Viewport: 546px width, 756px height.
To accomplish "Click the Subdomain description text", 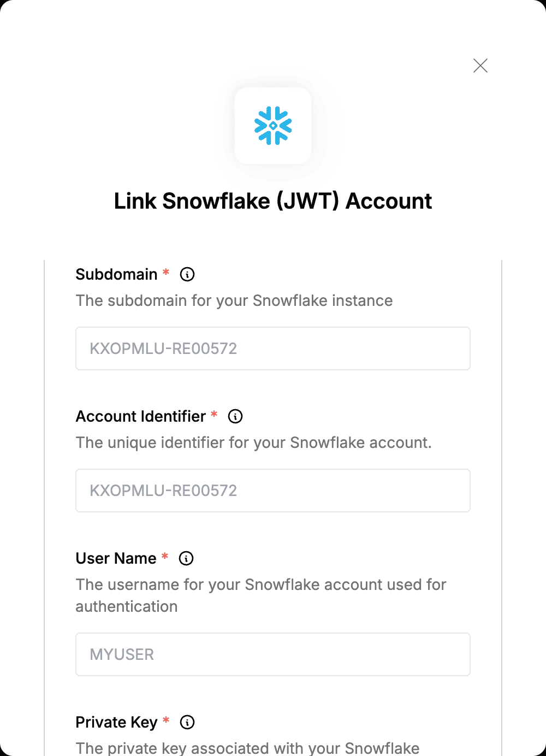I will coord(234,300).
